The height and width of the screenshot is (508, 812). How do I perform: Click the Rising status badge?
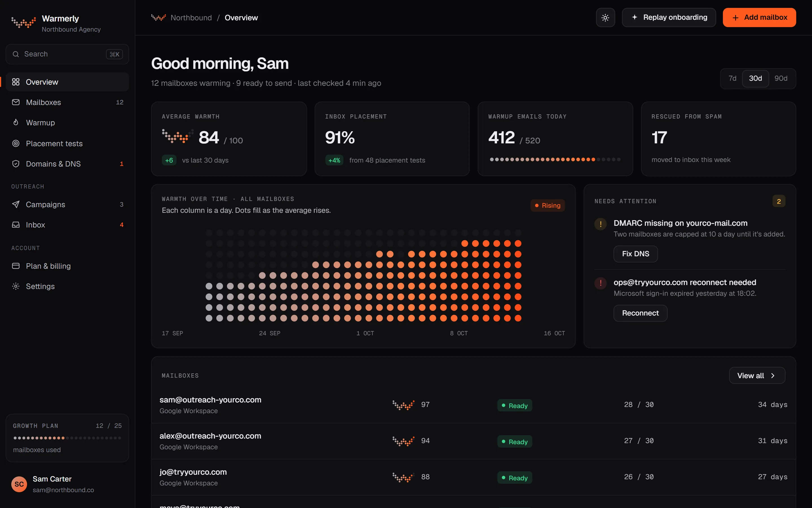[x=548, y=205]
